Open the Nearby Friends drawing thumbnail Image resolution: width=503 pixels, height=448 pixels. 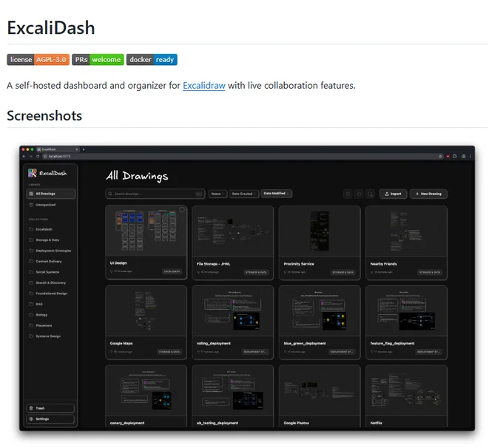[x=406, y=231]
